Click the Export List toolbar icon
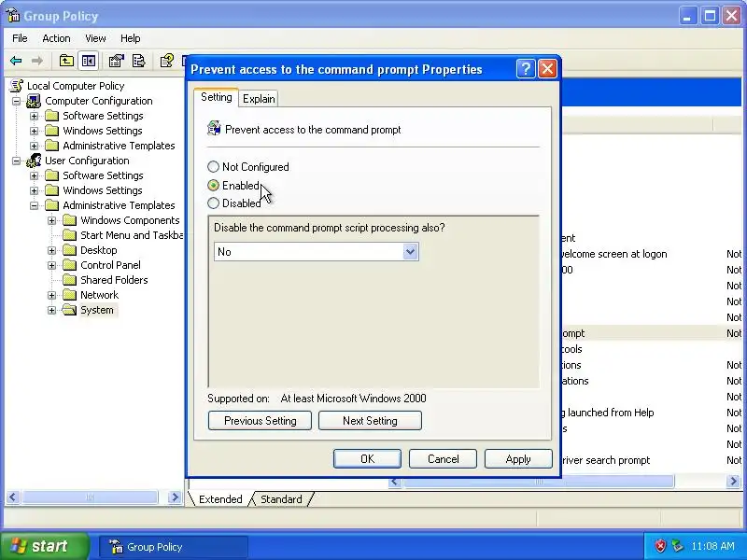The width and height of the screenshot is (747, 560). click(x=138, y=61)
